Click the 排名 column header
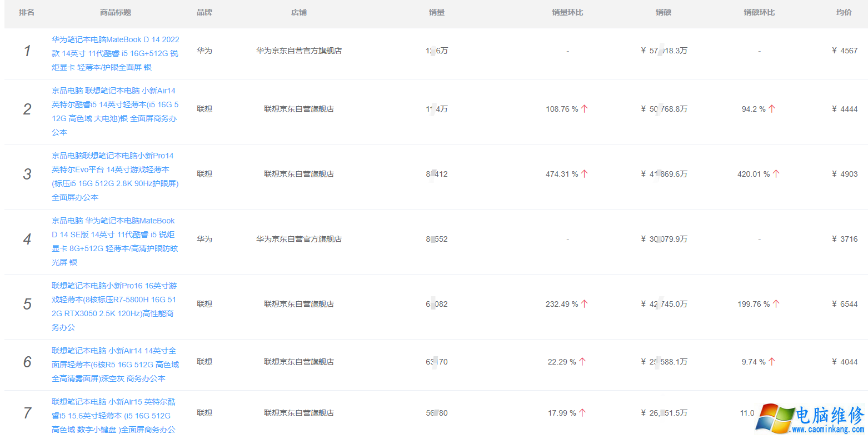Screen dimensions: 868x439 (27, 12)
